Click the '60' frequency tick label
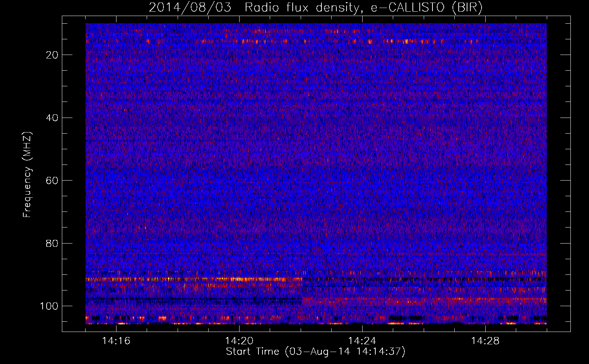The height and width of the screenshot is (364, 589). click(52, 181)
